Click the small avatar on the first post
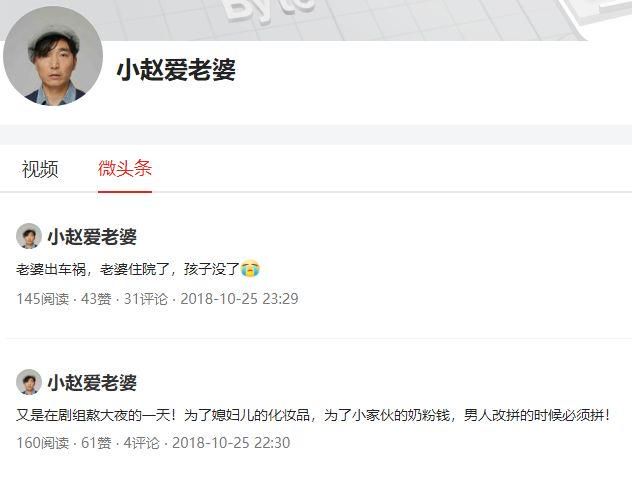The width and height of the screenshot is (632, 478). click(x=29, y=236)
